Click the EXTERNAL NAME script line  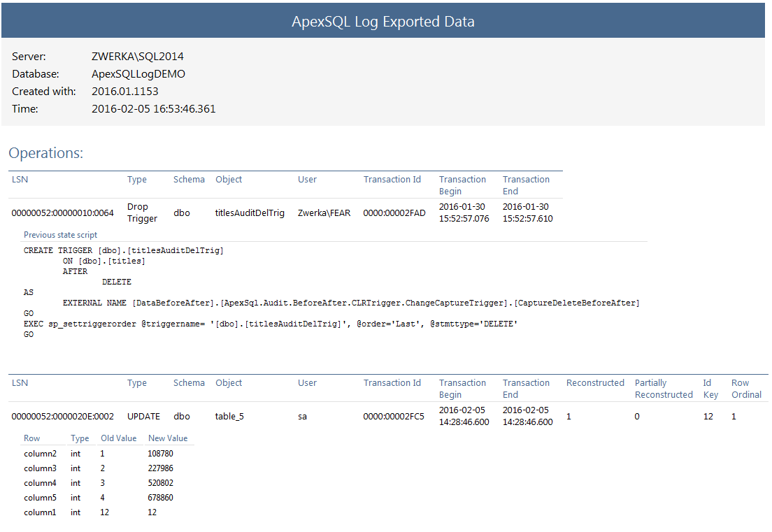[351, 303]
